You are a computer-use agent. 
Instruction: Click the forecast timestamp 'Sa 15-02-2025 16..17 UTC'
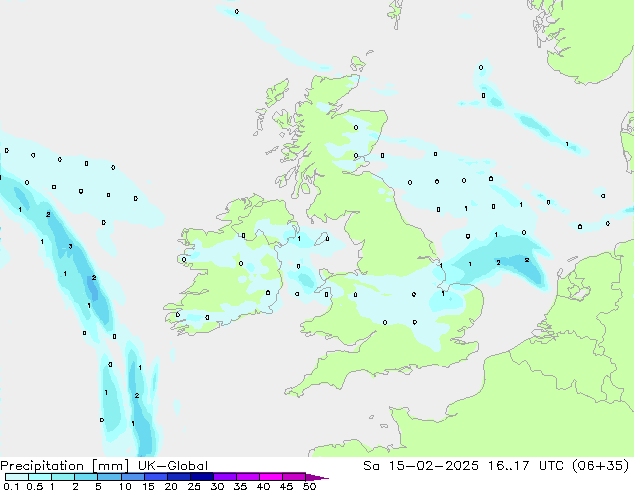click(461, 466)
